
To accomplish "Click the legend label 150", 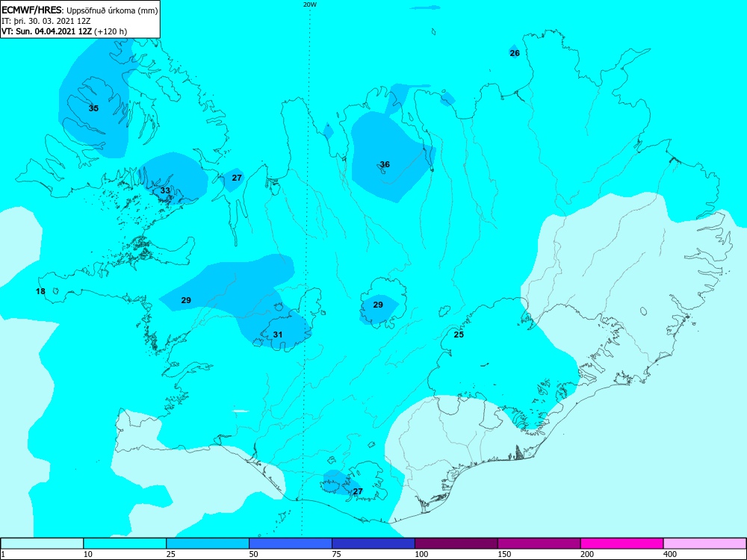I will 504,554.
